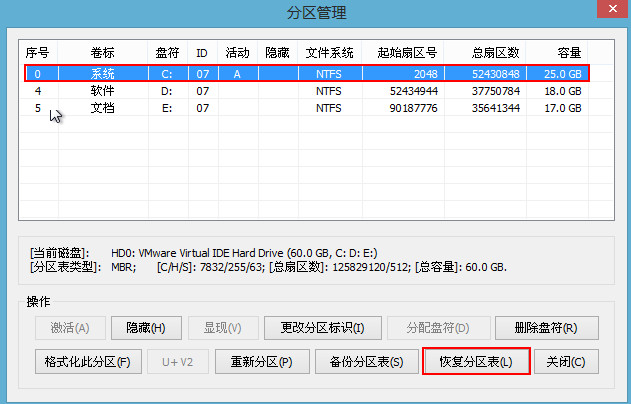Open 更改分区标识(I) to change partition ID
The height and width of the screenshot is (404, 631).
(323, 328)
